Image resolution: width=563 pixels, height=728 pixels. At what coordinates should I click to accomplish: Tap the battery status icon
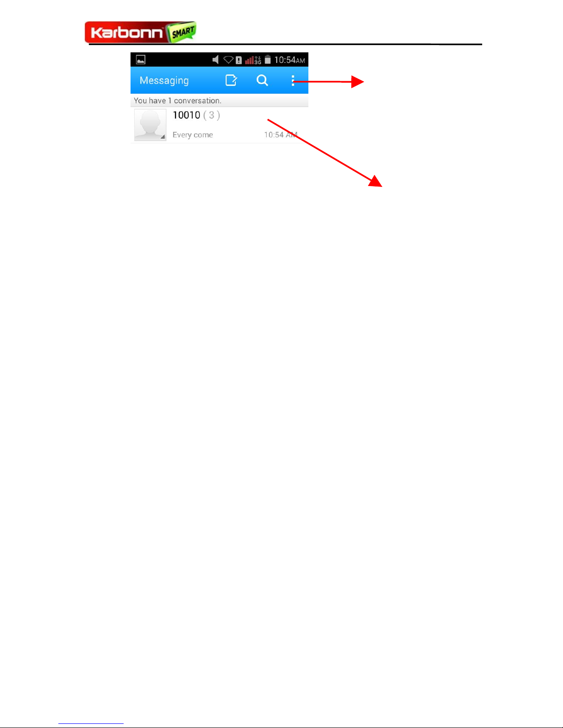tap(267, 60)
